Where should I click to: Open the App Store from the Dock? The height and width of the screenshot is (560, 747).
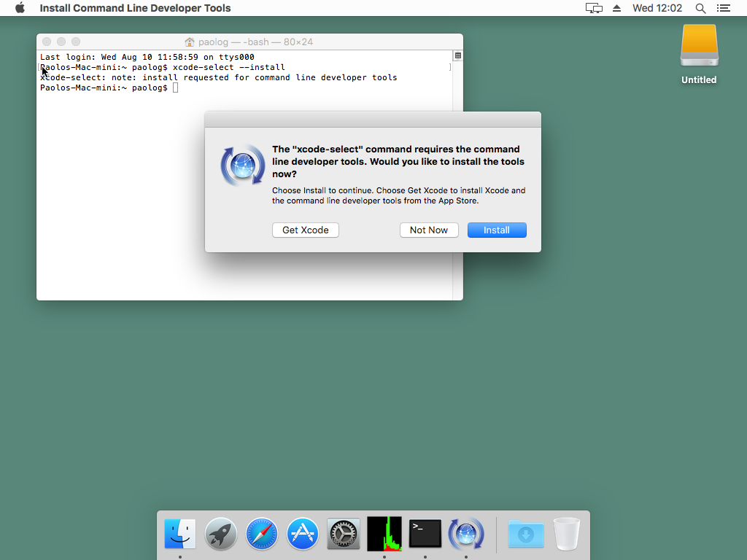[303, 534]
